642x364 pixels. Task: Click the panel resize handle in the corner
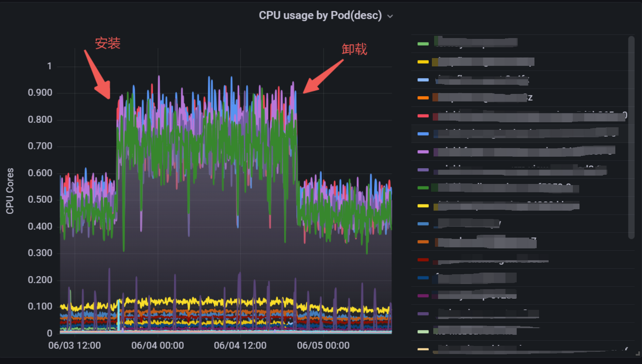[638, 353]
